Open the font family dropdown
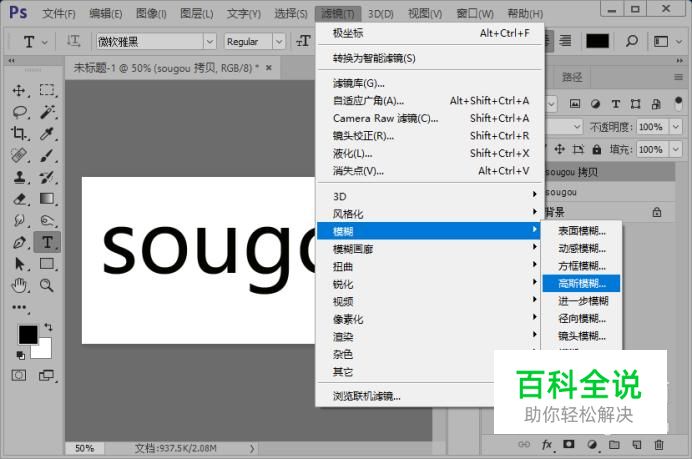The width and height of the screenshot is (692, 459). coord(210,42)
